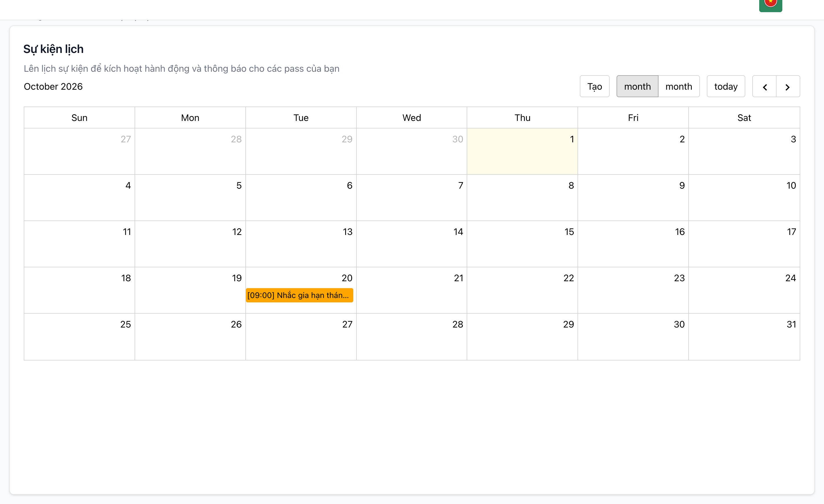Select day number 12

(237, 232)
